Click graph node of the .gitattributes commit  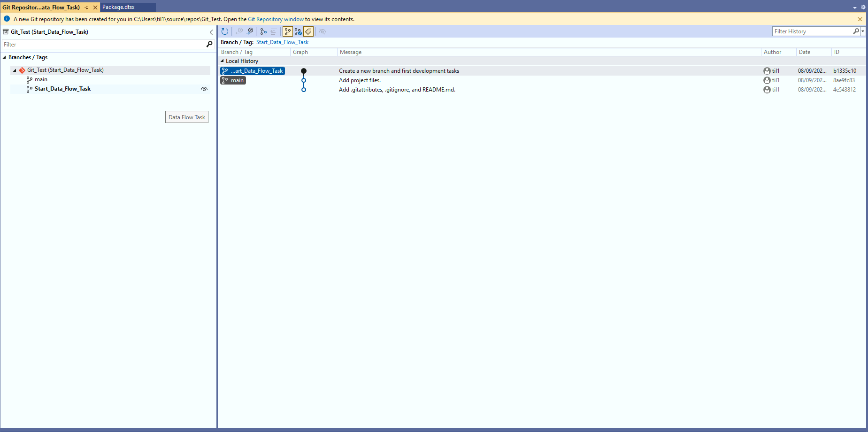tap(304, 90)
